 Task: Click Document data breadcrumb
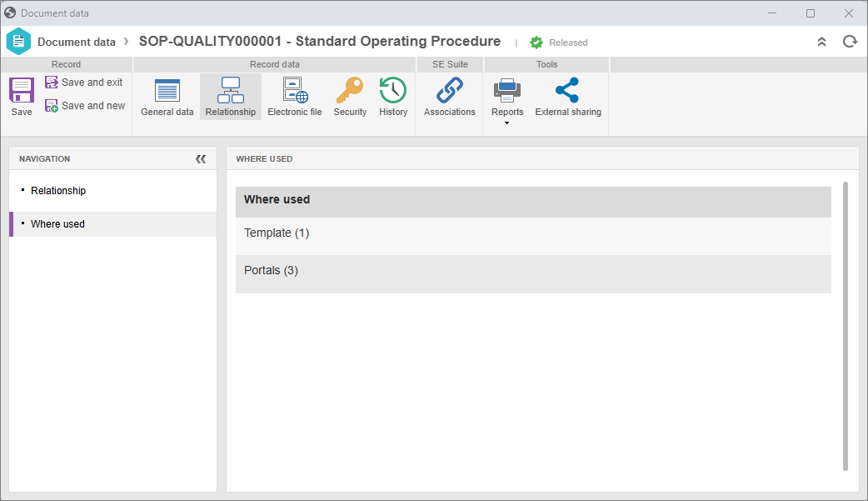[x=76, y=42]
